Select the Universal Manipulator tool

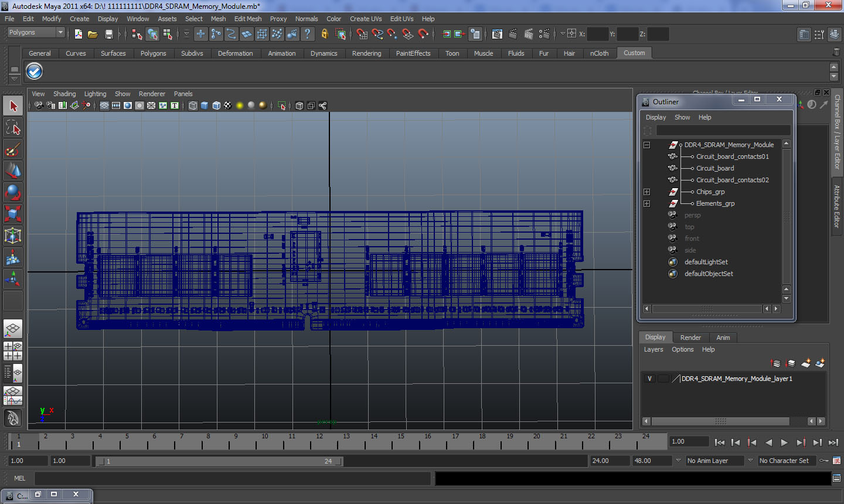13,236
